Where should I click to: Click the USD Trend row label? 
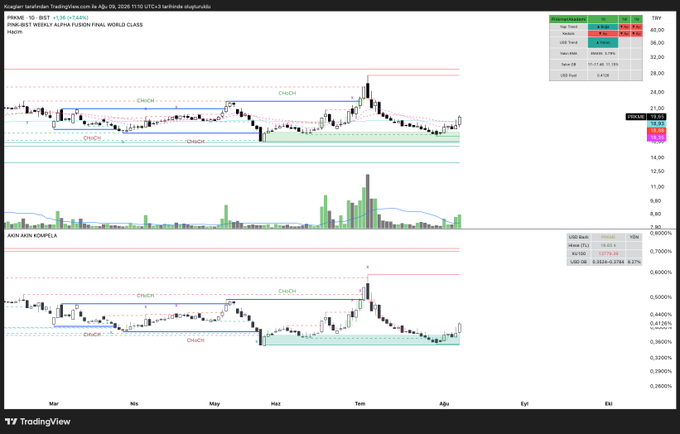coord(568,42)
